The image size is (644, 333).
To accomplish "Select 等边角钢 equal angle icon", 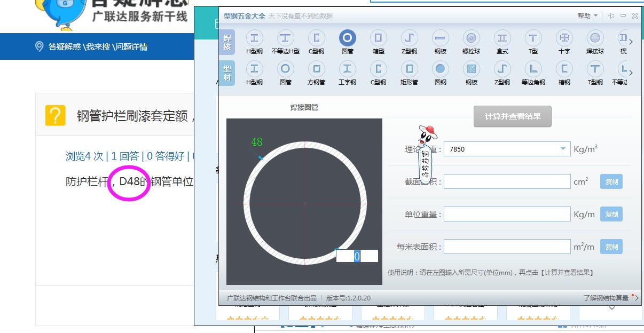I will click(x=533, y=73).
